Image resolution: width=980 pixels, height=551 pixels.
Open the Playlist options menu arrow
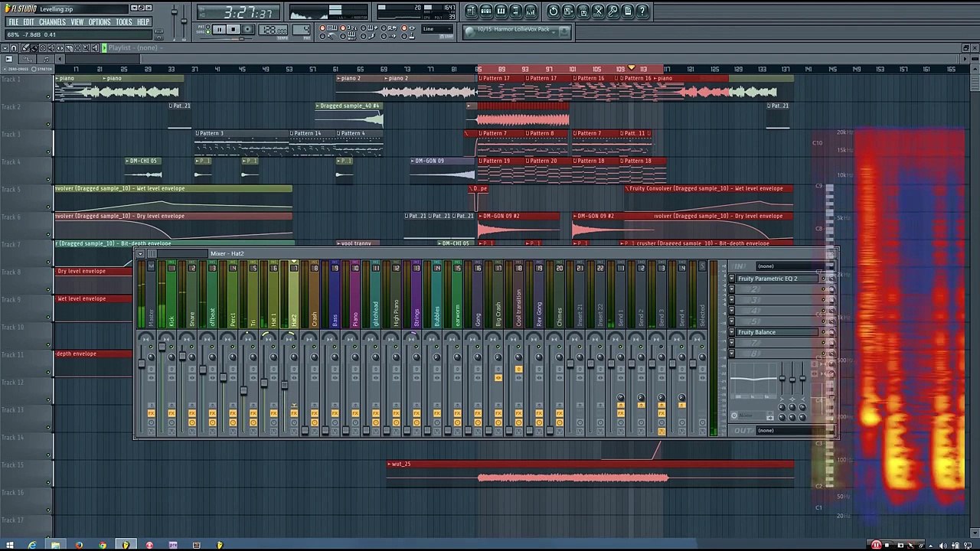5,47
